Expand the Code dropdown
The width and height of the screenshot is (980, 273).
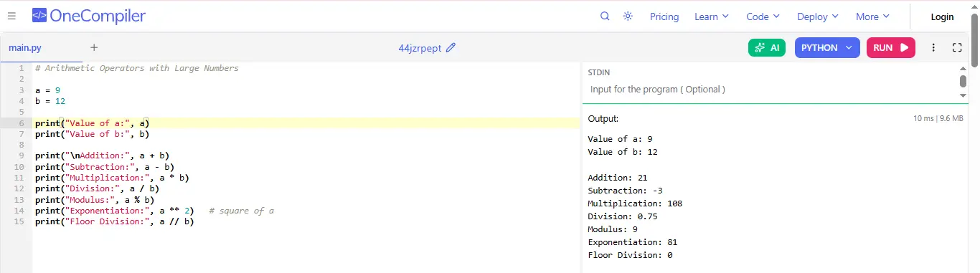click(x=763, y=16)
